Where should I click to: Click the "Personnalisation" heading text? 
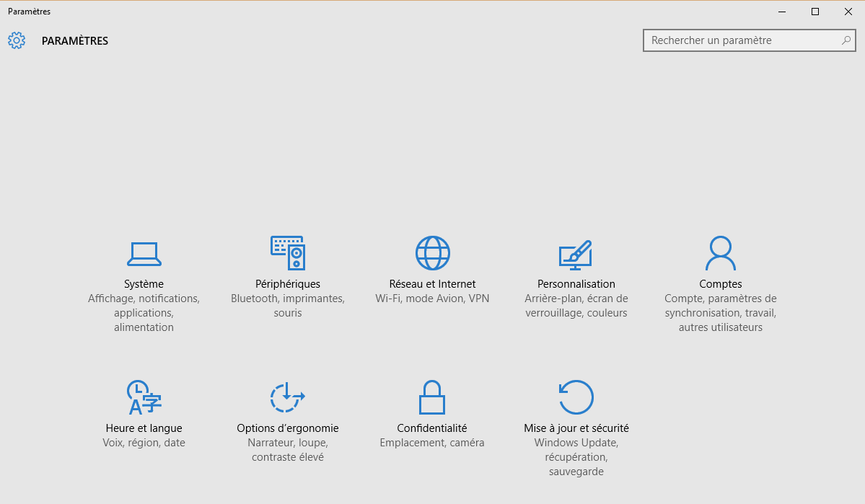[x=576, y=284]
